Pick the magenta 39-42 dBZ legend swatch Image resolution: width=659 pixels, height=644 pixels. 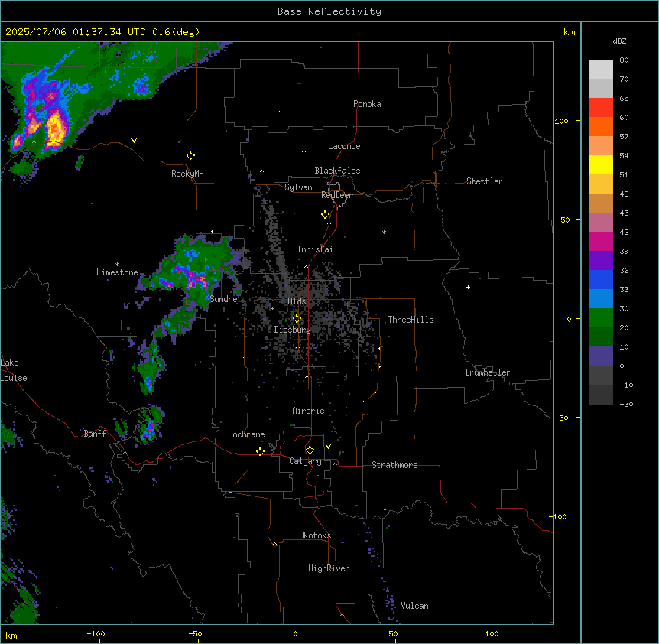coord(601,241)
